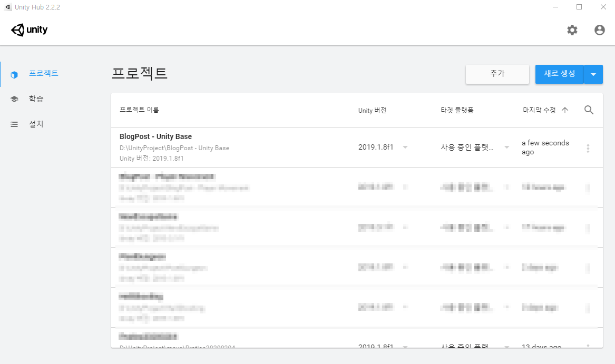Click the 추가 button
615x364 pixels.
click(497, 74)
